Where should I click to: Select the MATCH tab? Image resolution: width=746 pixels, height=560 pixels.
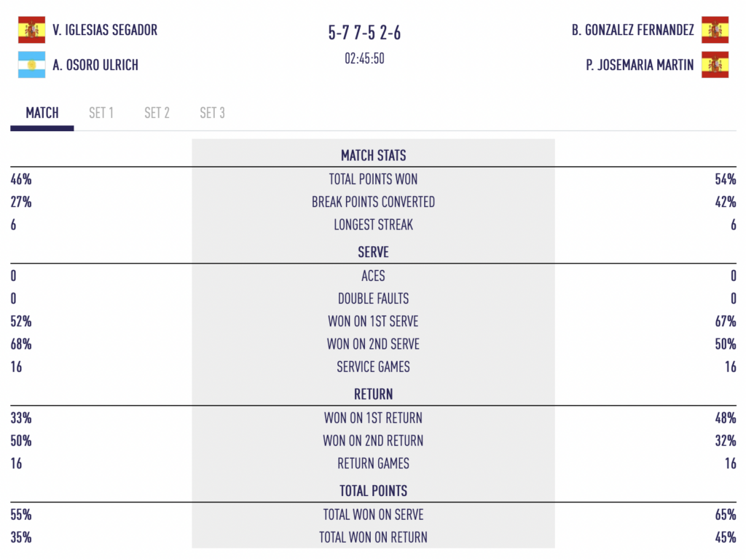click(x=42, y=113)
